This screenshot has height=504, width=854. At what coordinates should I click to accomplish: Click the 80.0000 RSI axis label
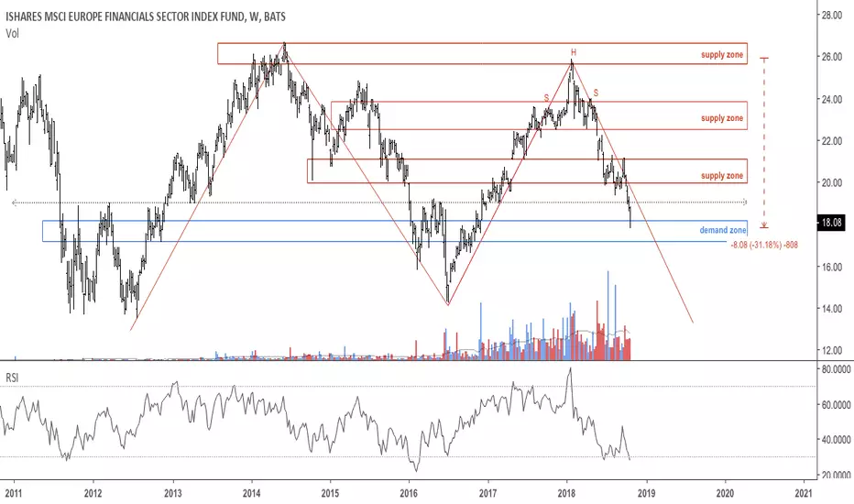pyautogui.click(x=836, y=369)
